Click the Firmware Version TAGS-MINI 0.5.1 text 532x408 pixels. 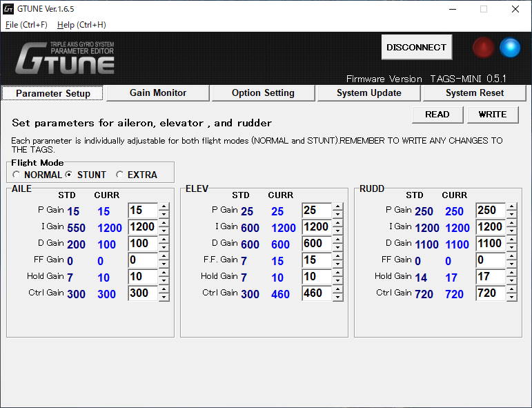(x=426, y=79)
